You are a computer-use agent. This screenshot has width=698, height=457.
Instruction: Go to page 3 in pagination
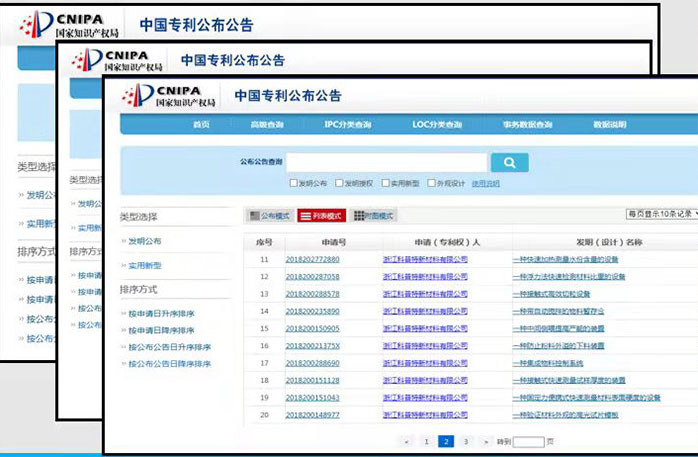[x=465, y=441]
